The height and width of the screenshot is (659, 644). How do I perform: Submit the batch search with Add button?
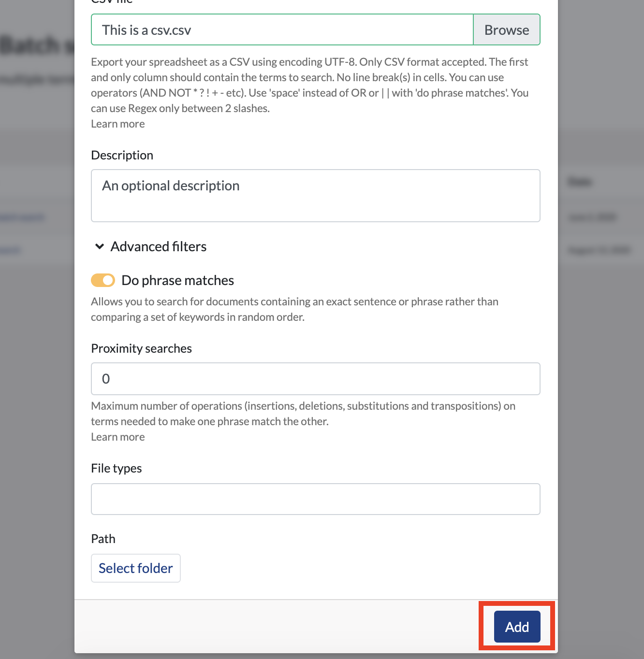tap(517, 627)
